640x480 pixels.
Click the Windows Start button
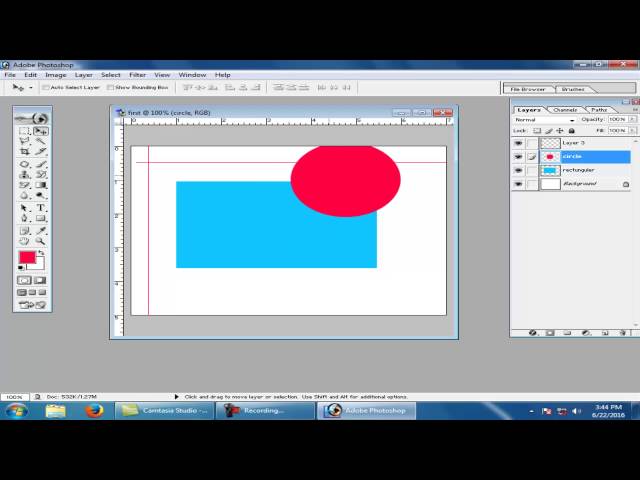(17, 411)
